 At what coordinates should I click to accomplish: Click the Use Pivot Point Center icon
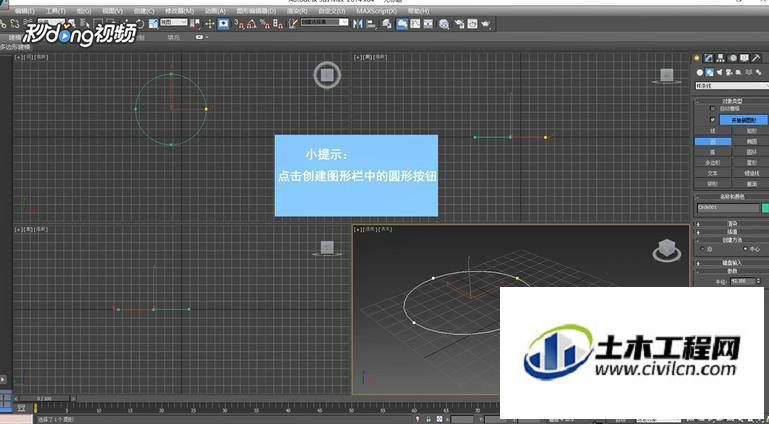click(196, 24)
